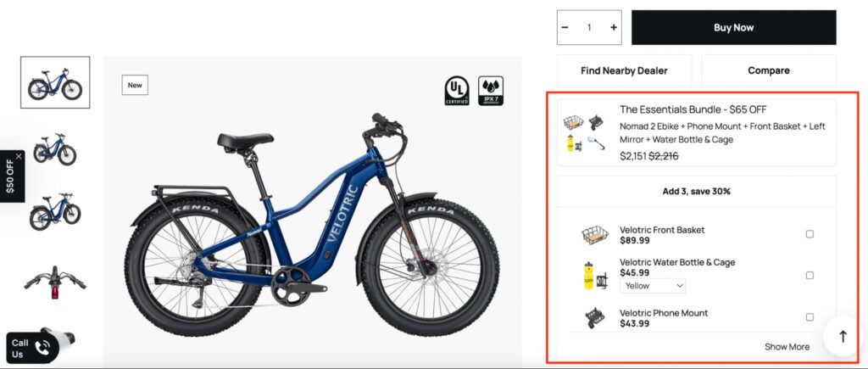Click the Compare button

pos(768,70)
